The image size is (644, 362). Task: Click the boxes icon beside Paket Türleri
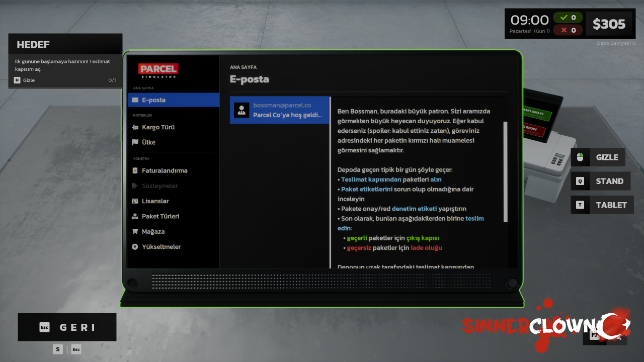point(135,216)
